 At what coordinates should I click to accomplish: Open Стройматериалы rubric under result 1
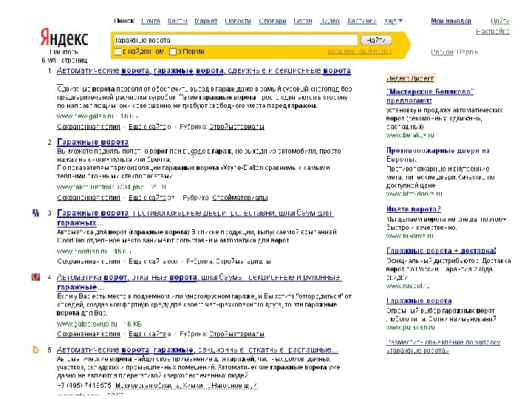pyautogui.click(x=236, y=126)
